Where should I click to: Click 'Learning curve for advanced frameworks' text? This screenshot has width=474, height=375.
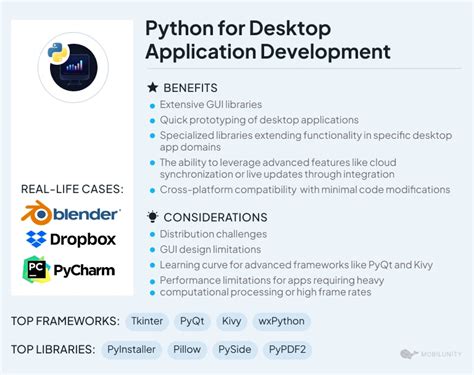click(296, 265)
